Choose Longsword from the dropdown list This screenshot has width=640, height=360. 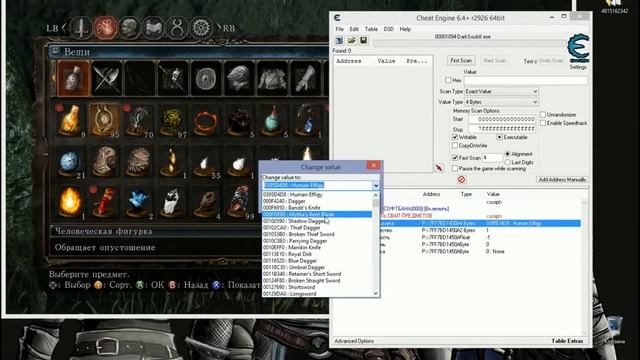(x=317, y=293)
